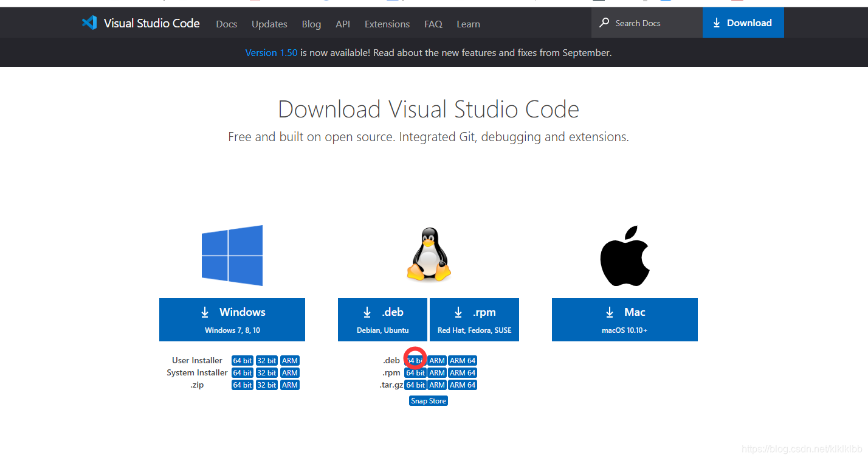Click the .rpm Red Hat download button
This screenshot has width=868, height=460.
pos(474,319)
